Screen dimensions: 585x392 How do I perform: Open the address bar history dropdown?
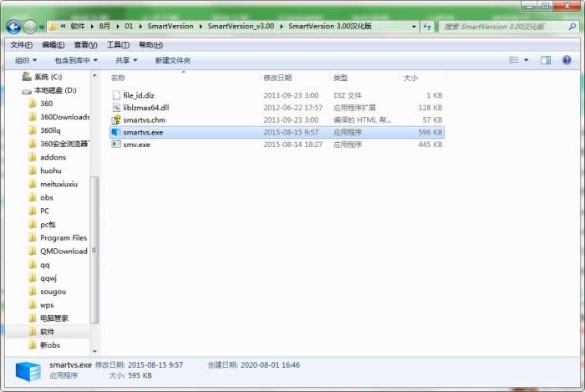(414, 27)
